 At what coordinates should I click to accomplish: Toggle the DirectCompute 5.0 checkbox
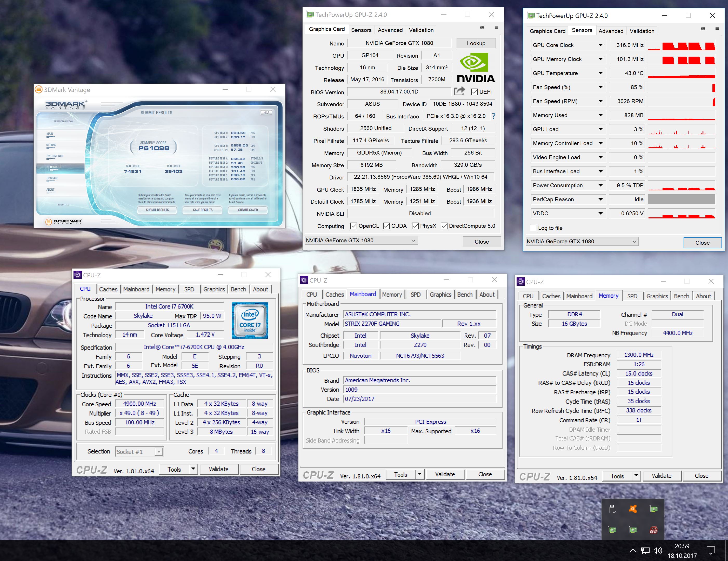tap(444, 226)
